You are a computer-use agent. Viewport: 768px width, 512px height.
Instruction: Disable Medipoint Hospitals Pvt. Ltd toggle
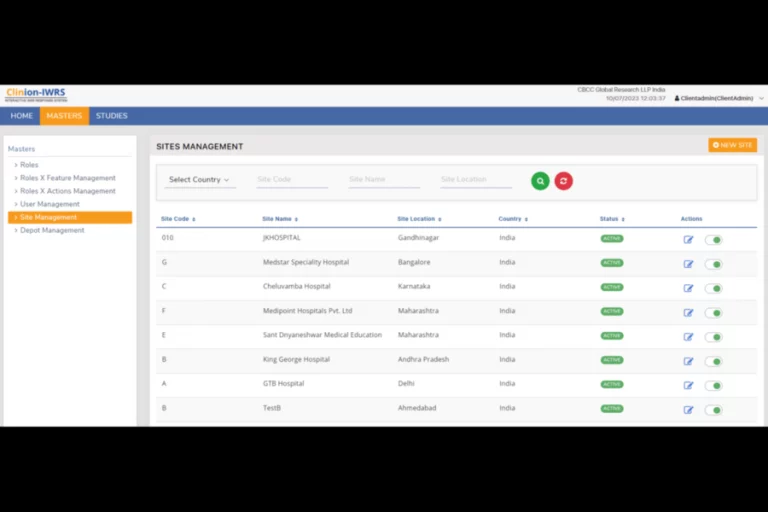click(713, 313)
